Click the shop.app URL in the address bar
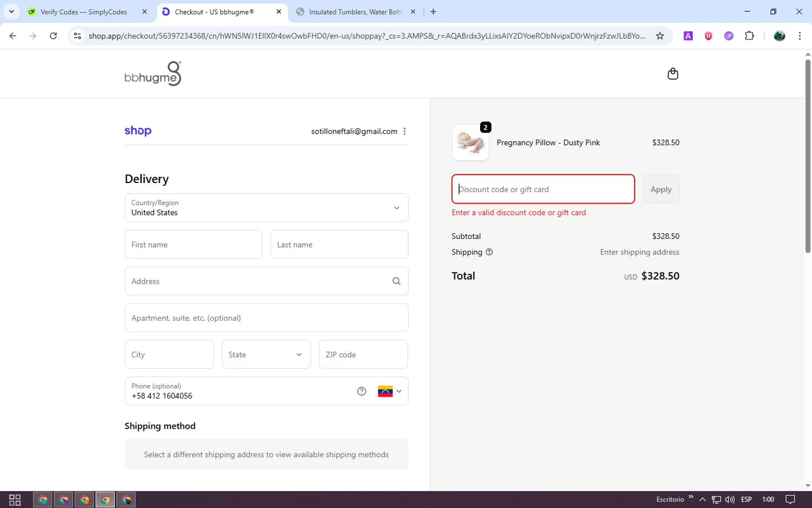This screenshot has width=812, height=508. (x=367, y=36)
